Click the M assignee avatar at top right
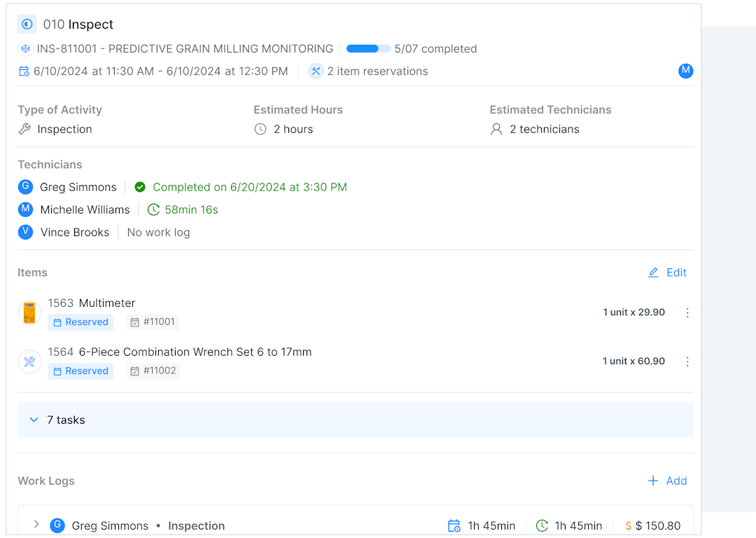The height and width of the screenshot is (538, 756). (685, 71)
